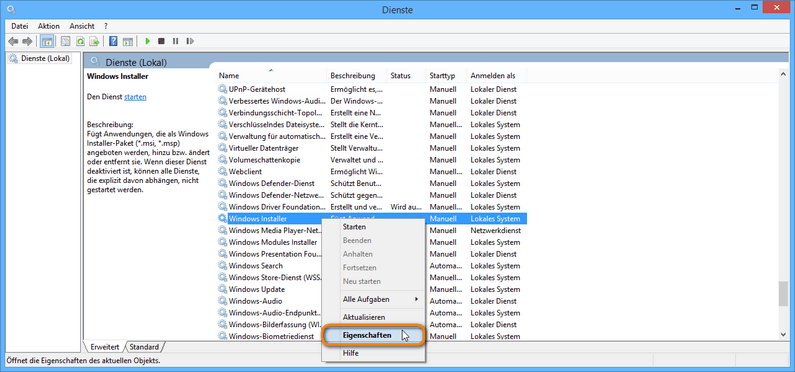The image size is (795, 372).
Task: Click the gear icon beside Windows Modules Installer
Action: pos(223,242)
